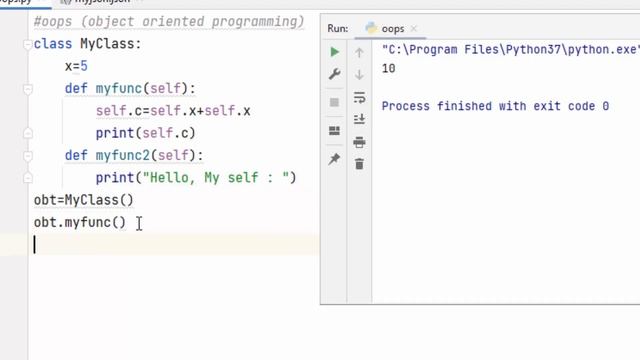Go down the stack trace arrow
This screenshot has width=640, height=360.
click(359, 74)
